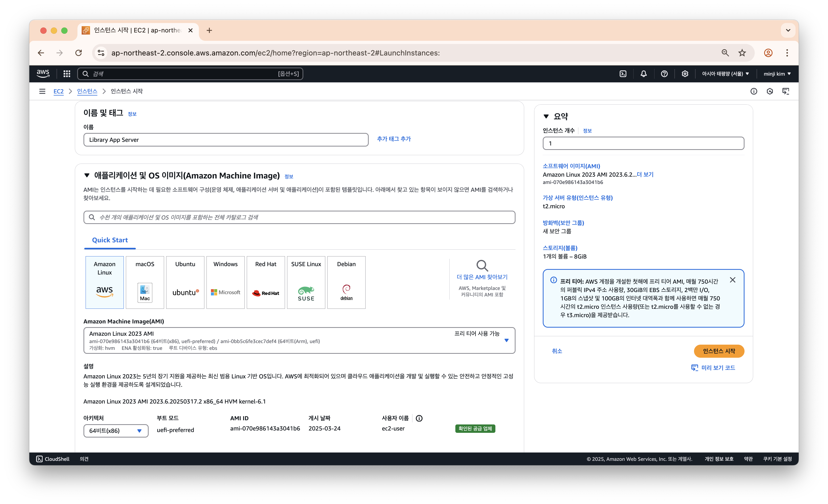Focus the 인스턴스 개수 number field
Image resolution: width=828 pixels, height=504 pixels.
643,143
